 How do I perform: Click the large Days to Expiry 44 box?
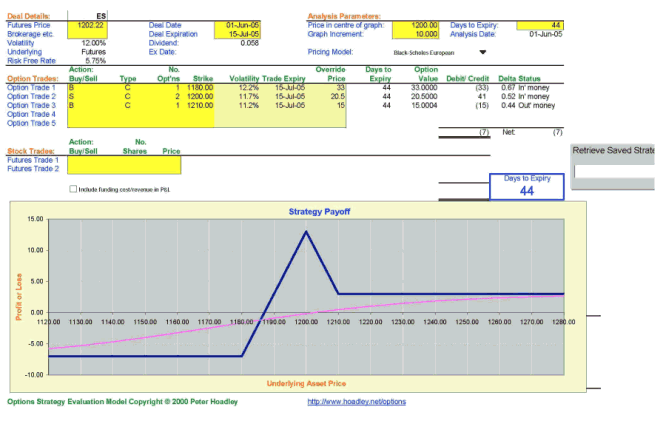coord(527,186)
